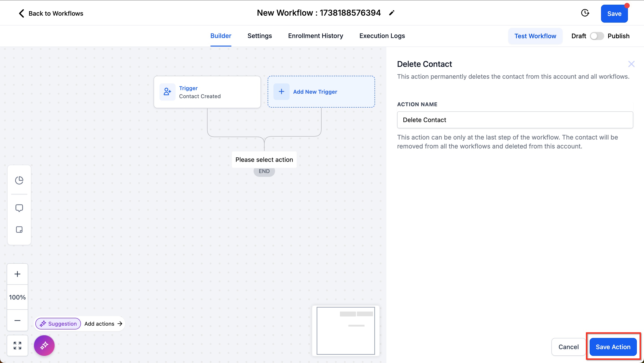Click the Action Name input field
644x363 pixels.
tap(515, 120)
